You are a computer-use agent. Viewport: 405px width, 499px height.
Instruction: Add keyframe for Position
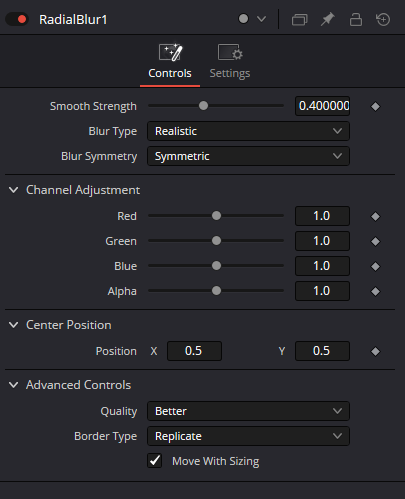click(375, 351)
